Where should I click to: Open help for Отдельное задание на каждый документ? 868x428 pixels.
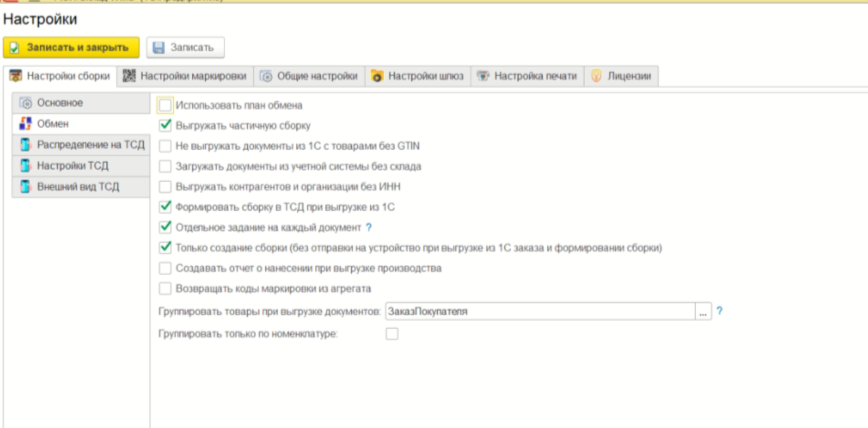click(x=369, y=227)
